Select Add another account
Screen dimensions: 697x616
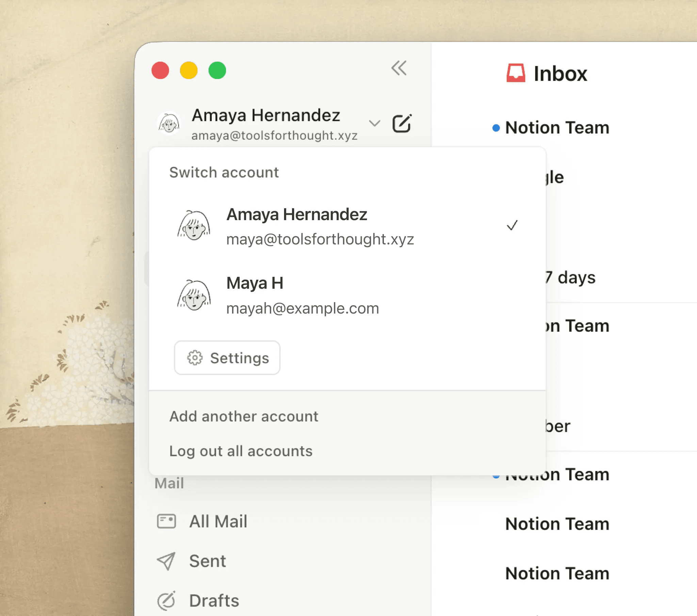click(x=243, y=416)
